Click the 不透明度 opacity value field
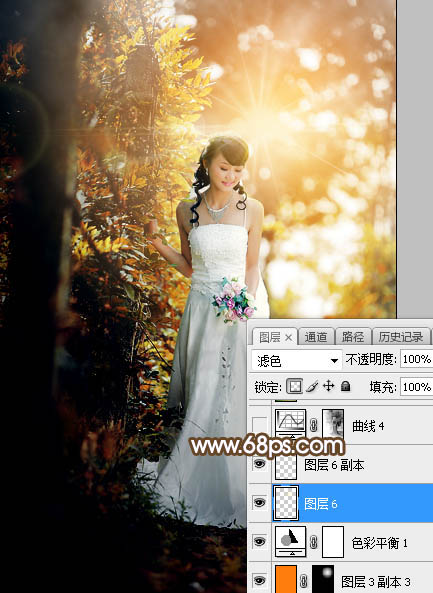433x593 pixels. tap(417, 359)
